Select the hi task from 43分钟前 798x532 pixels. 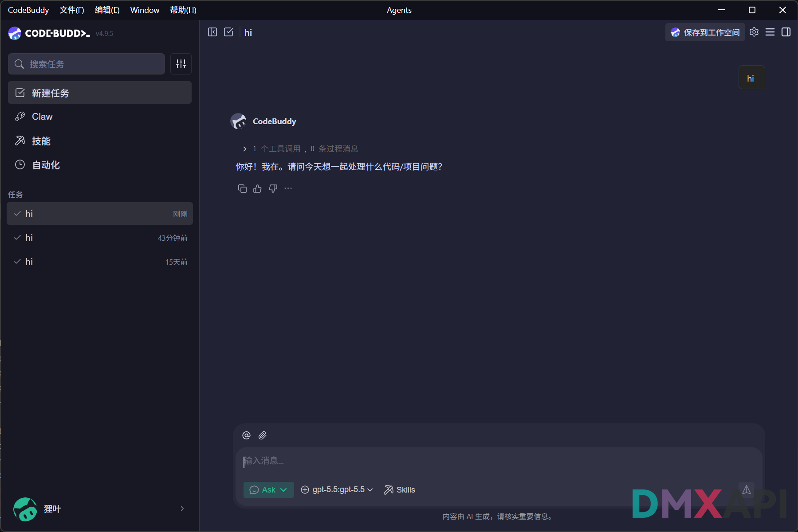tap(100, 238)
